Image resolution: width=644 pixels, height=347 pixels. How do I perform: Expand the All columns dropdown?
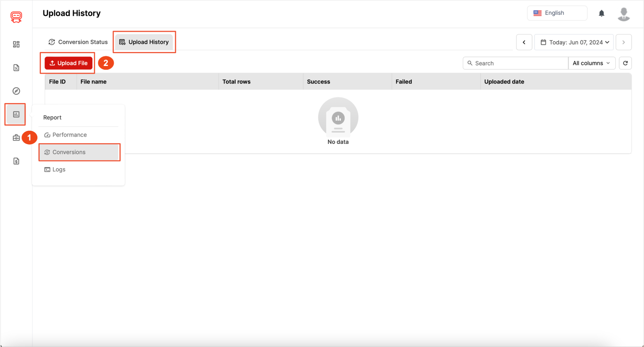click(x=591, y=63)
